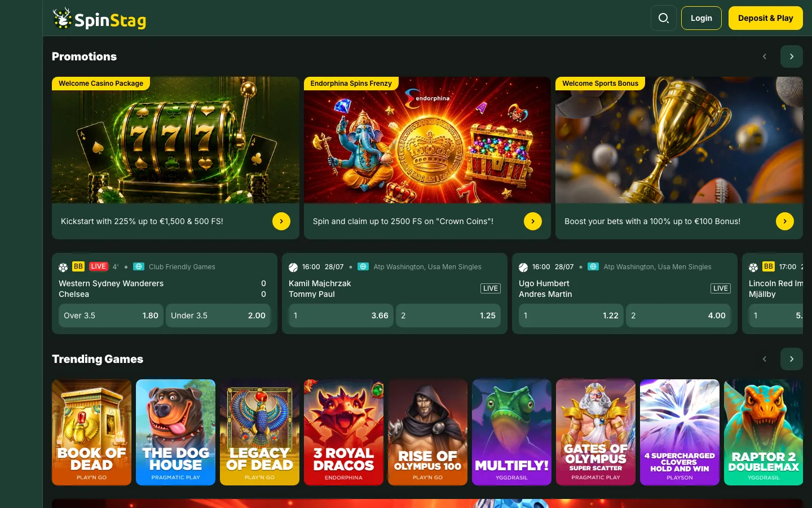This screenshot has width=812, height=508.
Task: Bet on Tommy Paul at odds 1.25
Action: (x=448, y=316)
